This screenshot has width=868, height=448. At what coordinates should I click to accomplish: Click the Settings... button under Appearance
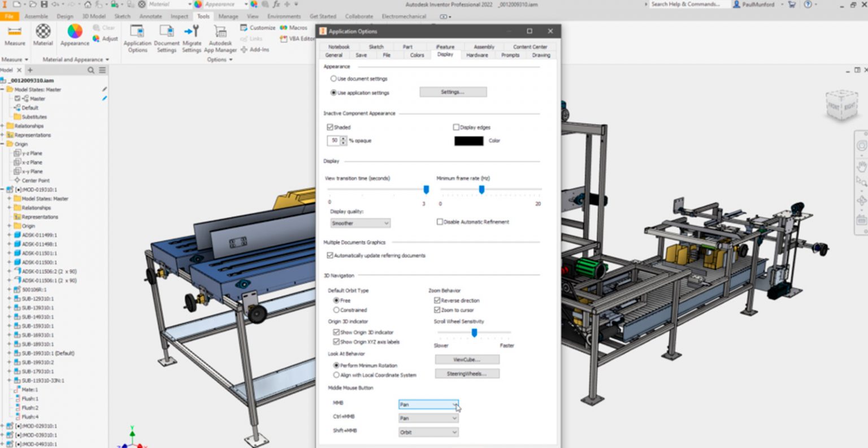pos(453,92)
